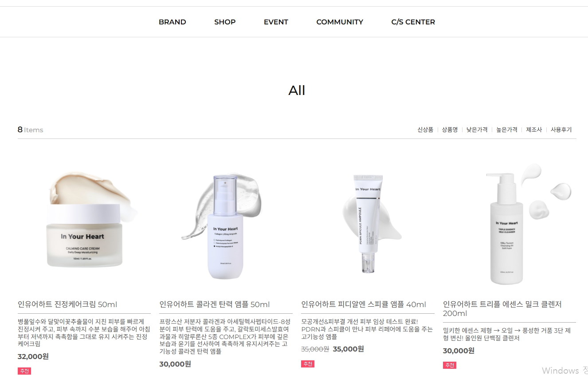This screenshot has height=375, width=588.
Task: Click the 인유어하트 콜라겐 탄력 앰플 50ml title
Action: [215, 304]
